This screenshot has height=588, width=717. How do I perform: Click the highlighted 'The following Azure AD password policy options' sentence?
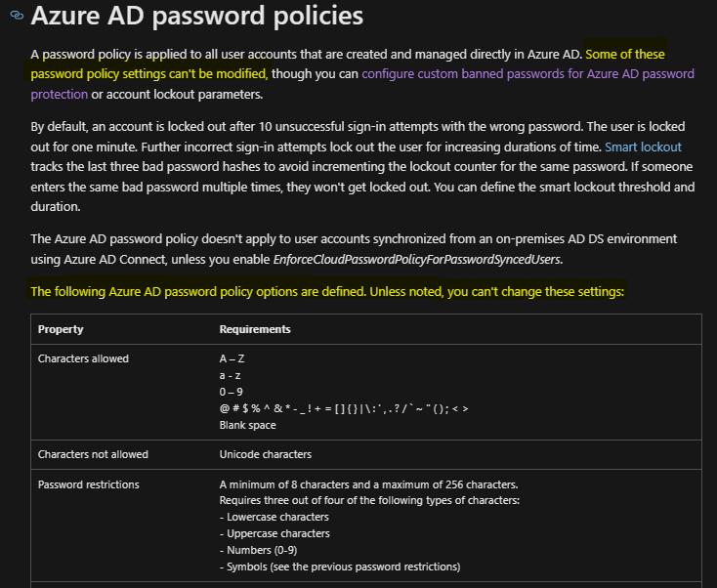pyautogui.click(x=327, y=292)
